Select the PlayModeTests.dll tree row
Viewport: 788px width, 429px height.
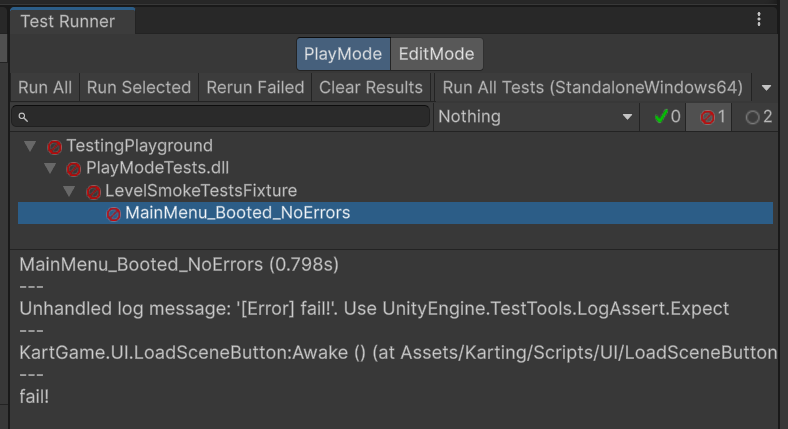(x=396, y=168)
